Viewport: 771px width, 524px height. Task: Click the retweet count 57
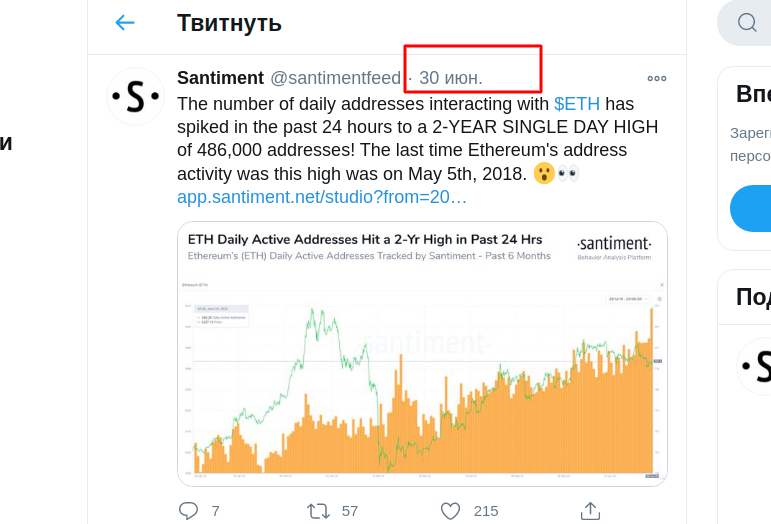click(350, 511)
